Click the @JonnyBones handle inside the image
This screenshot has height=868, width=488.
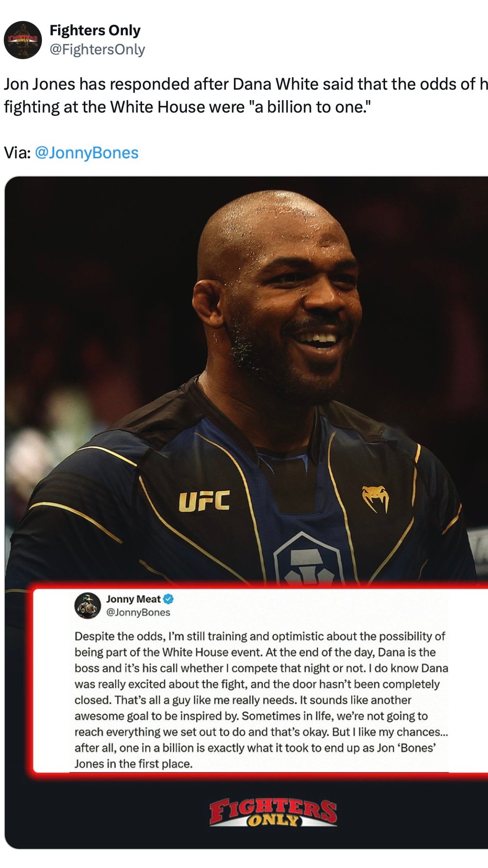[x=139, y=613]
